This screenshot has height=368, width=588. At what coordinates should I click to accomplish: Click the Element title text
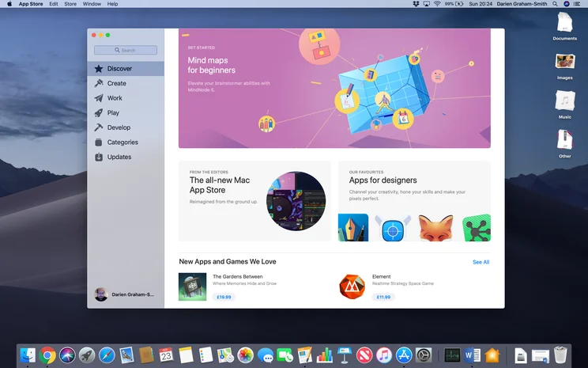(x=382, y=276)
